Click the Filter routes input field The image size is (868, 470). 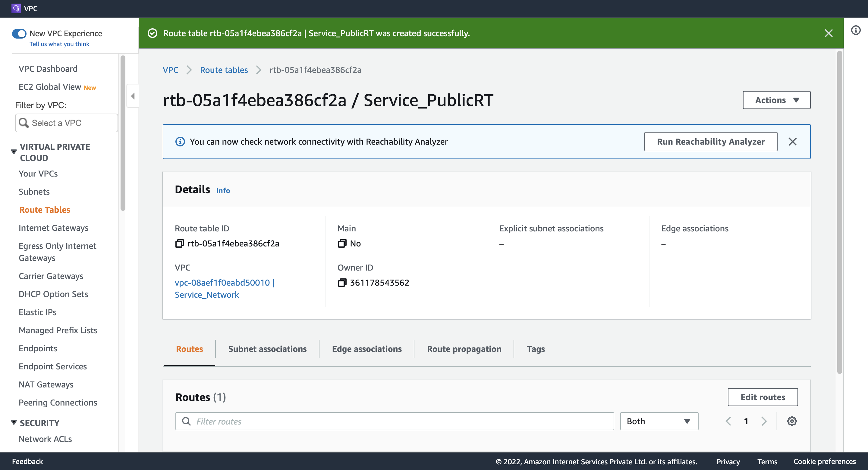pos(395,421)
